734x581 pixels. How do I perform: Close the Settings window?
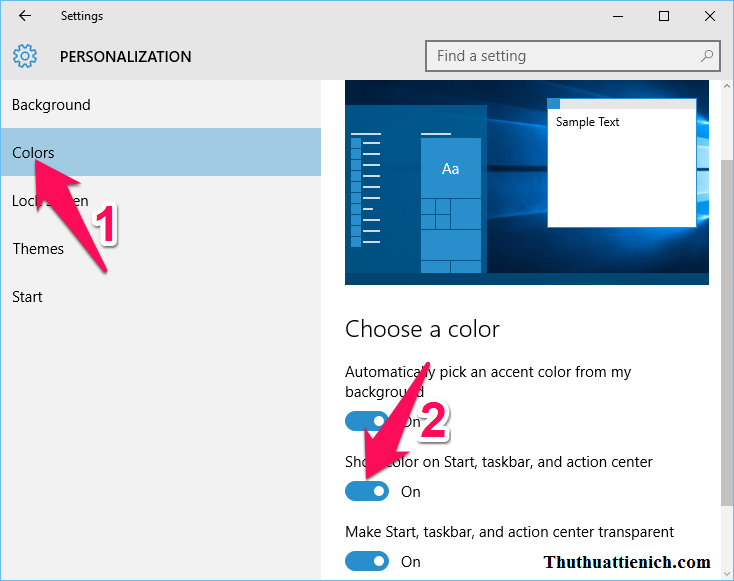pyautogui.click(x=710, y=16)
